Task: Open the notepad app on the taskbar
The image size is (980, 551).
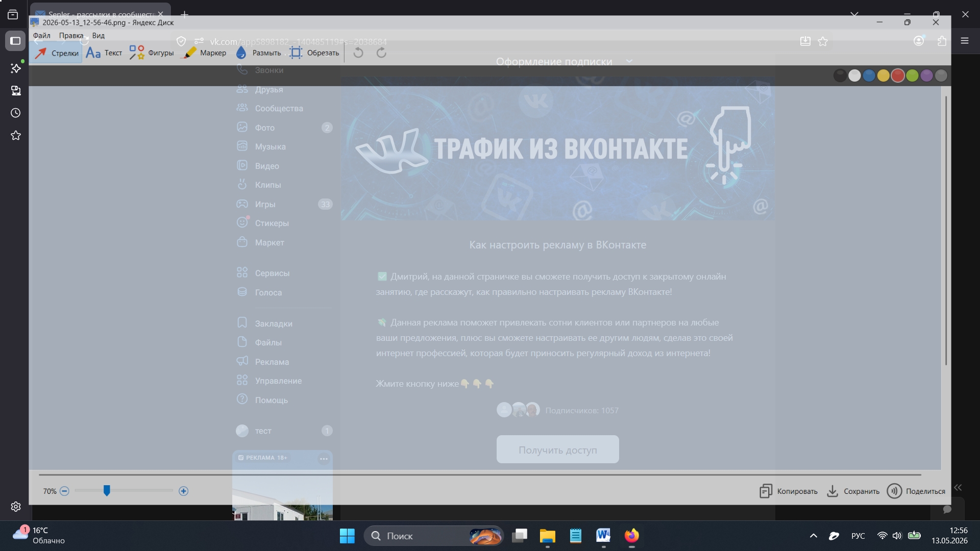Action: pos(576,536)
